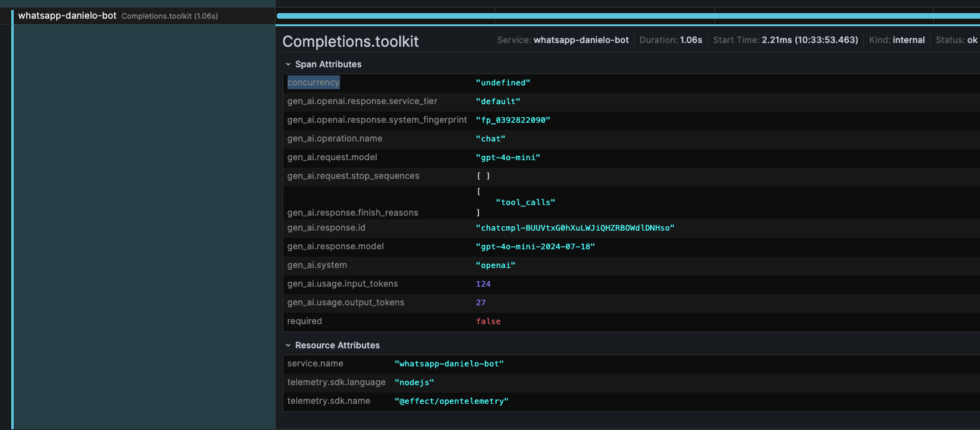Screen dimensions: 980x430
Task: Select the whatsapp-danielo-bot span row
Action: pos(67,16)
